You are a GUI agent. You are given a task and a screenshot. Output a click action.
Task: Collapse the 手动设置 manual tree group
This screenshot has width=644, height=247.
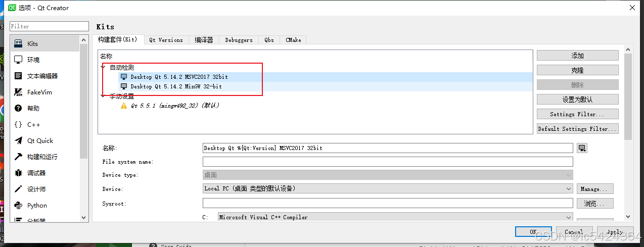104,96
